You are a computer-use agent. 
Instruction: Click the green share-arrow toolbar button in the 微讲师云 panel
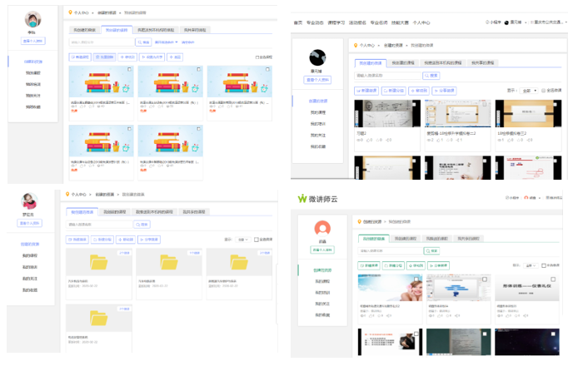point(439,265)
